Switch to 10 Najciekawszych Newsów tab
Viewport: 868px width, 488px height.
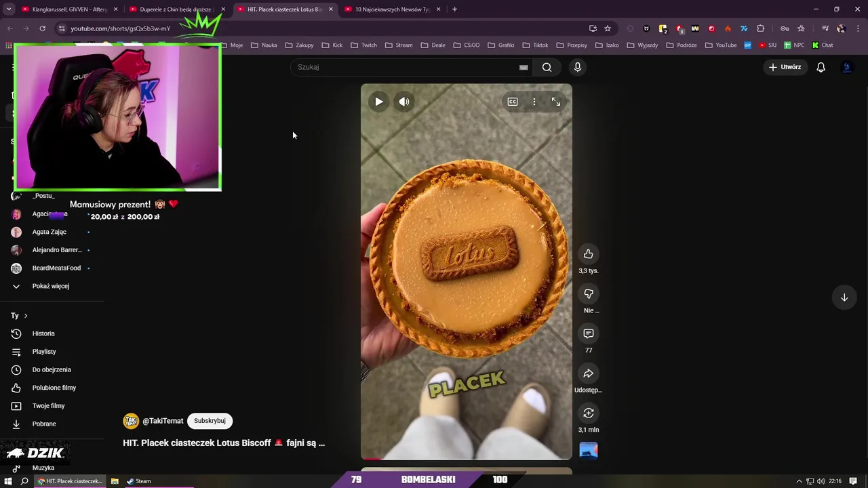tap(393, 9)
